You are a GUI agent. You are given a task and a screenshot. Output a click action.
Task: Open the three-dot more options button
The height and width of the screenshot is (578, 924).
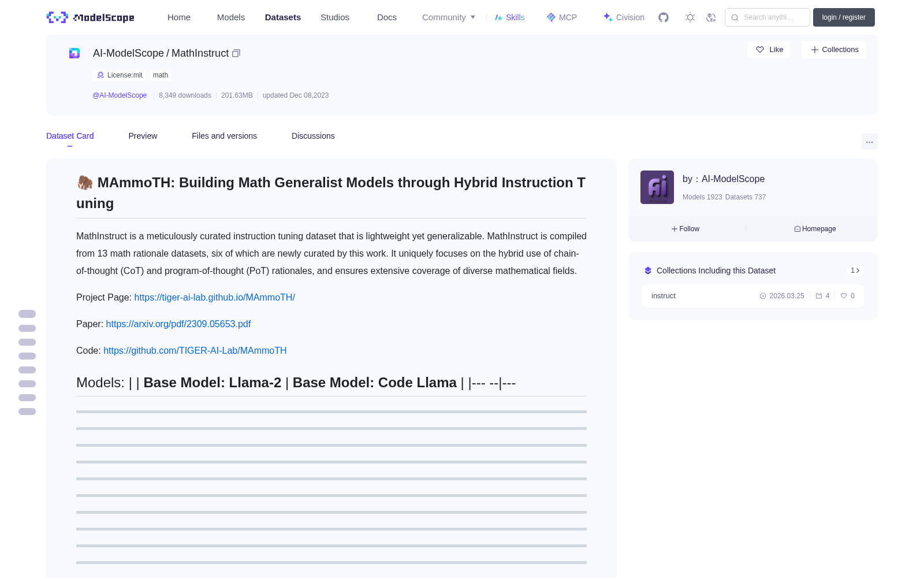(869, 142)
